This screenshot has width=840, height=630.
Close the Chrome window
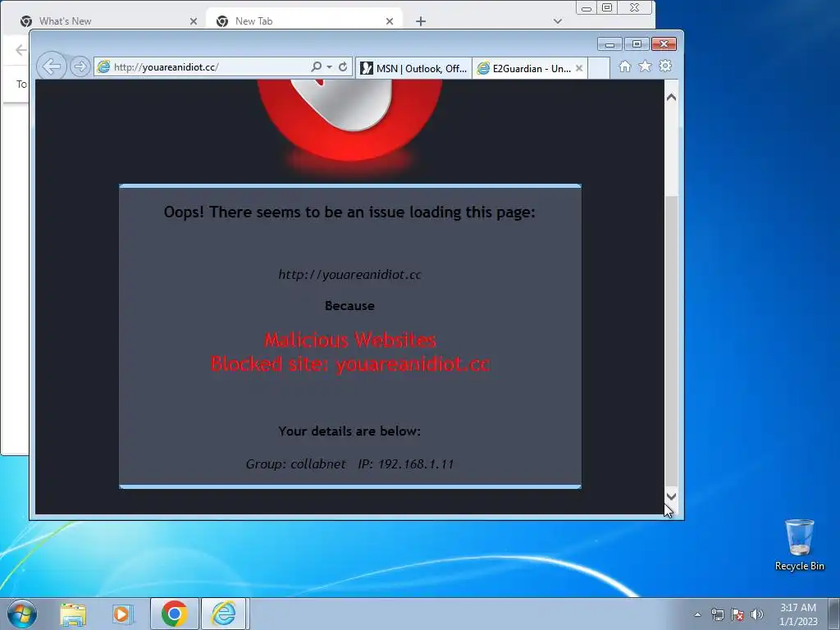pos(635,7)
